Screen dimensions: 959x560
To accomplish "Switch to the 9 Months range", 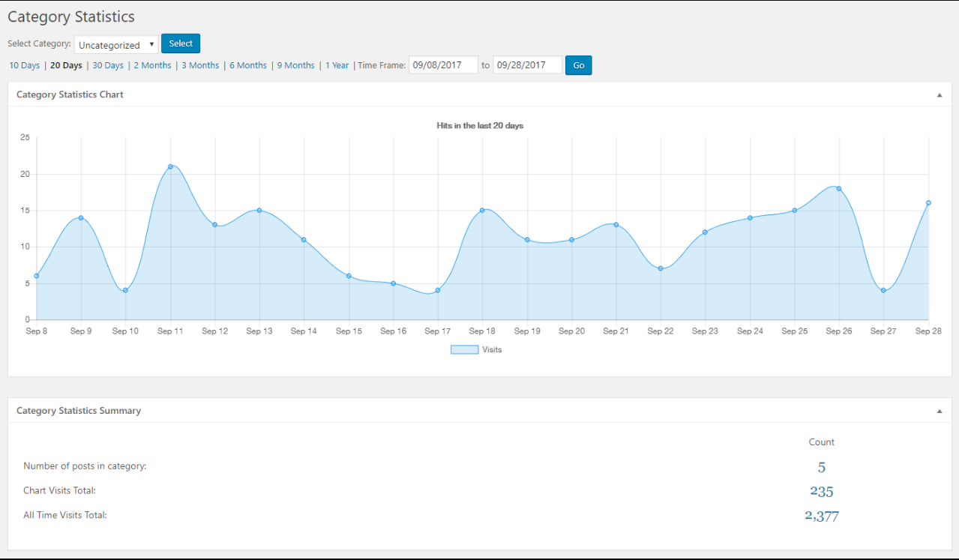I will (x=295, y=65).
